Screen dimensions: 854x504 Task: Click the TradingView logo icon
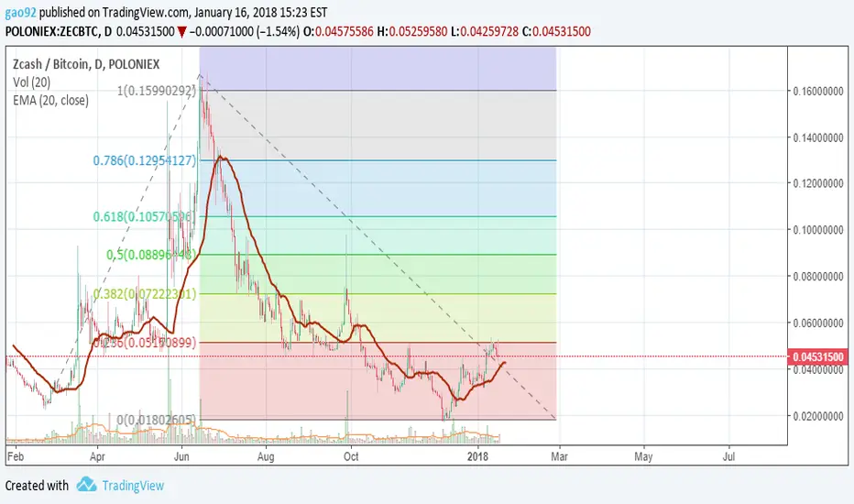[87, 485]
